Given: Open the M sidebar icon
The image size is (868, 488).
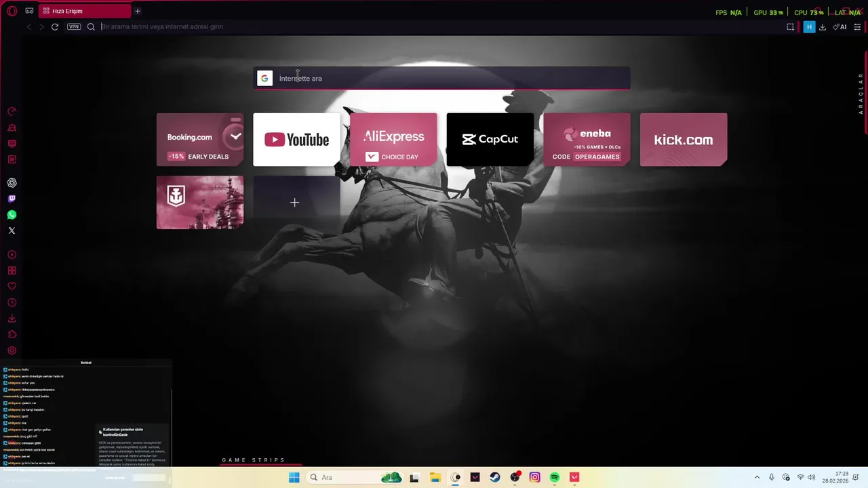Looking at the screenshot, I should [x=12, y=159].
